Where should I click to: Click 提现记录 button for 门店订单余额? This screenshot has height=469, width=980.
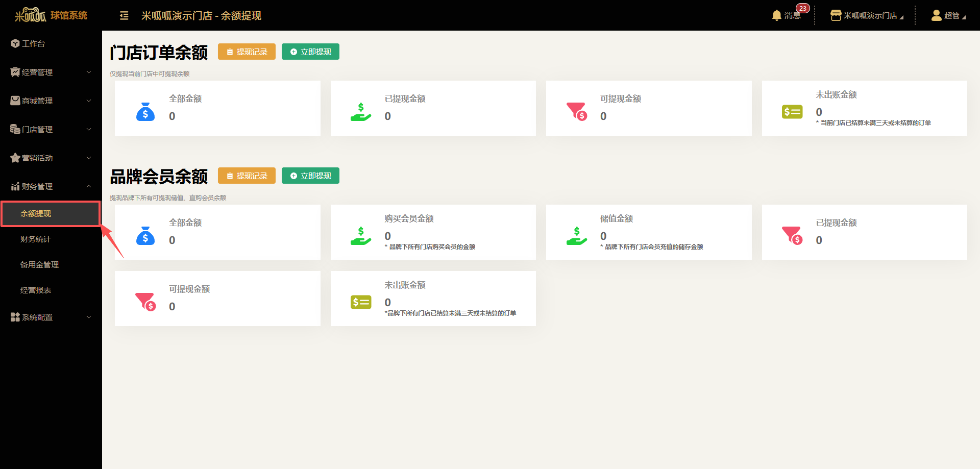[247, 52]
